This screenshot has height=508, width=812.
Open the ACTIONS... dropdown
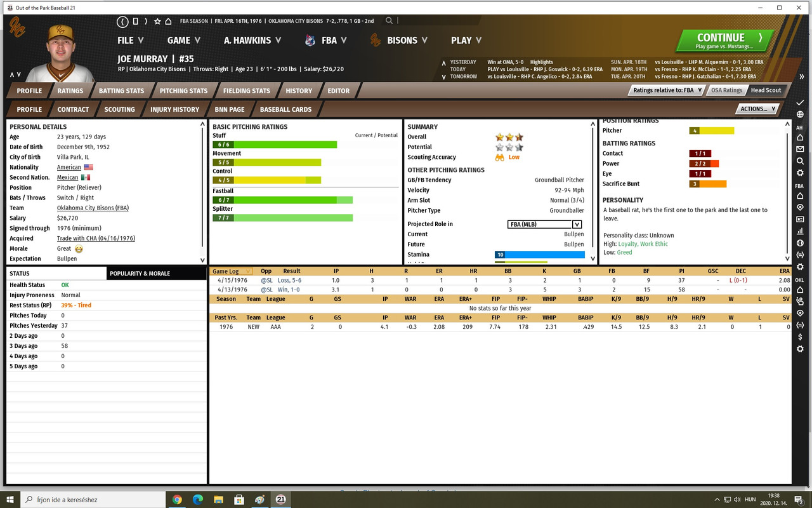(x=758, y=109)
